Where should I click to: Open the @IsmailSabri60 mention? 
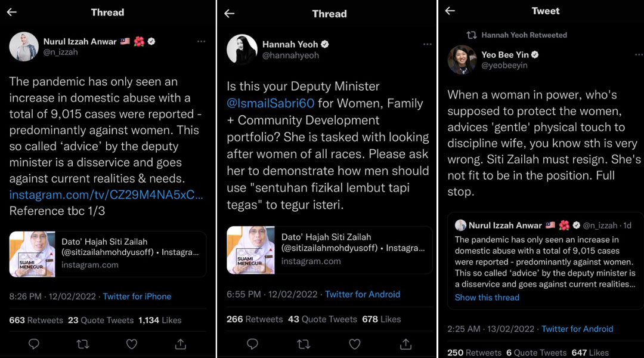pyautogui.click(x=270, y=103)
